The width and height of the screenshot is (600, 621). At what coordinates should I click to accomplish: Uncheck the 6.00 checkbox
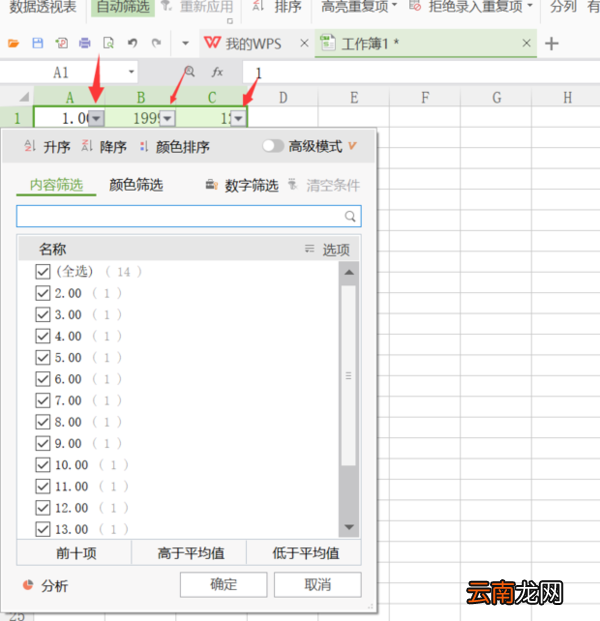tap(42, 379)
